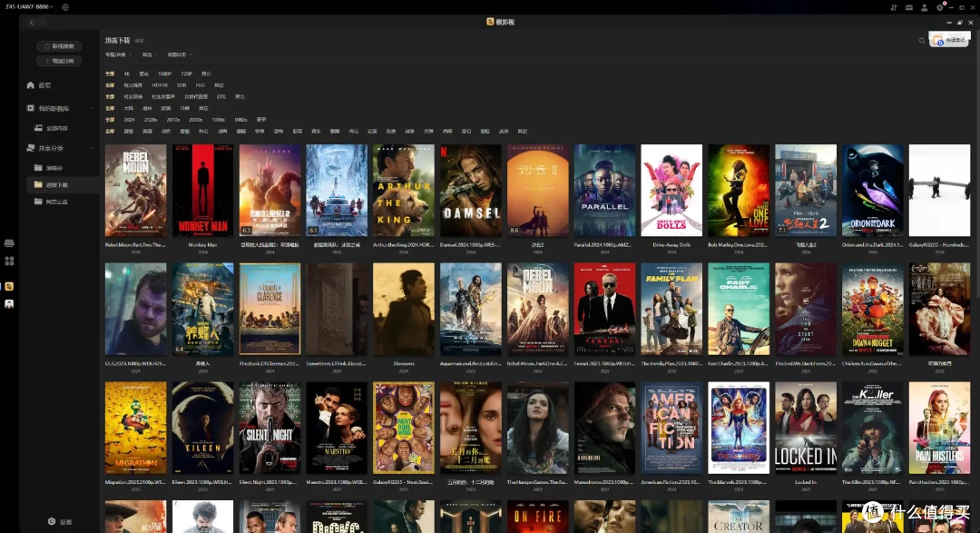
Task: Open the device name dropdown at top-left
Action: [x=29, y=7]
